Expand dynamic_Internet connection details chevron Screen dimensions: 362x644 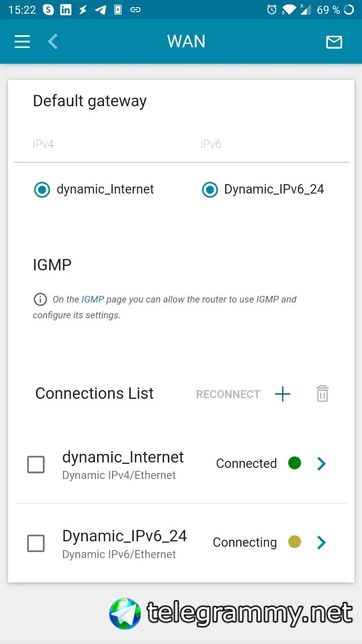click(322, 463)
